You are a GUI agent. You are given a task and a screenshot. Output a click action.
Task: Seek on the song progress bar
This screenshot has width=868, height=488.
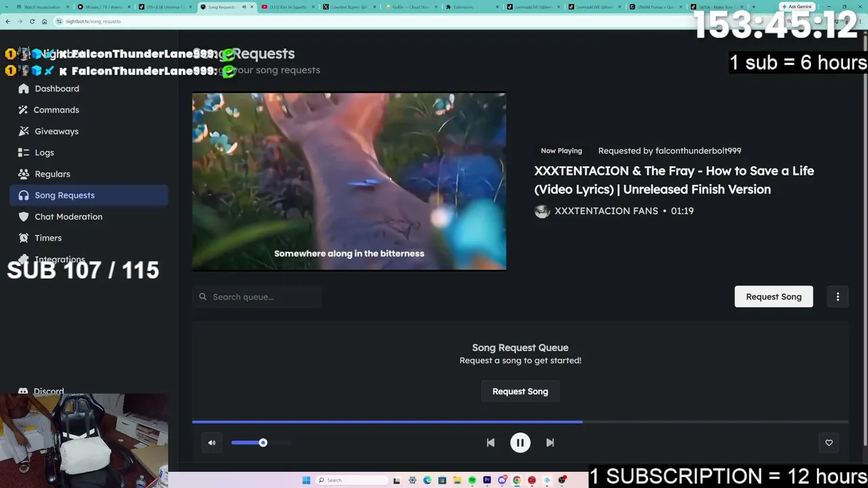click(x=520, y=422)
